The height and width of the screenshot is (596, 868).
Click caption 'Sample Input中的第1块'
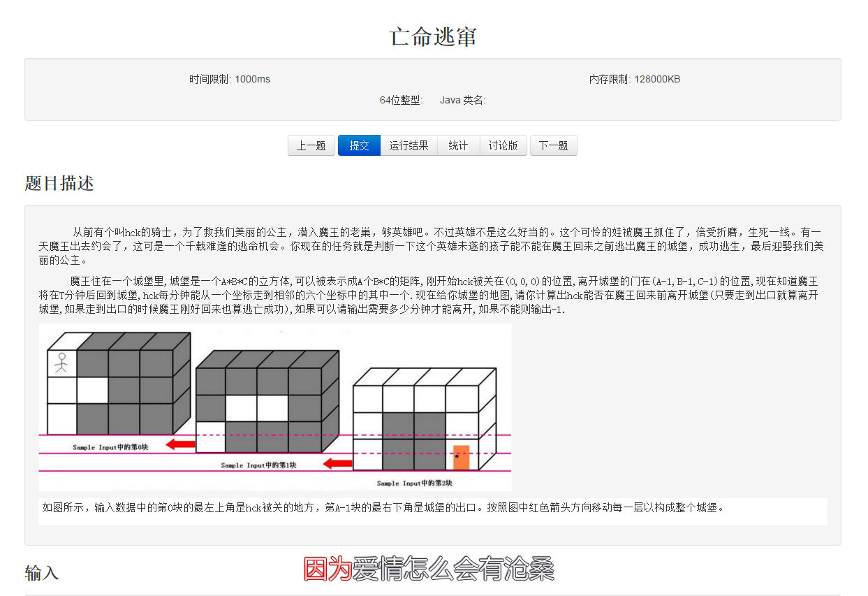258,465
